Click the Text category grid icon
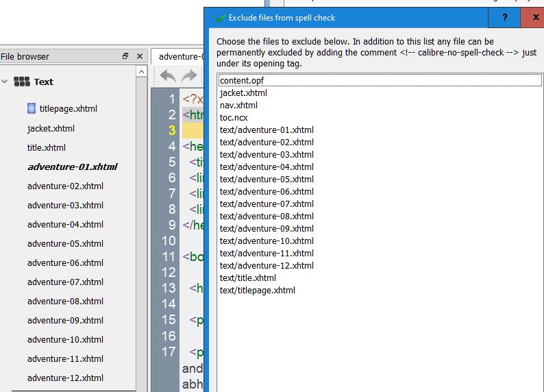The height and width of the screenshot is (392, 544). pyautogui.click(x=21, y=82)
